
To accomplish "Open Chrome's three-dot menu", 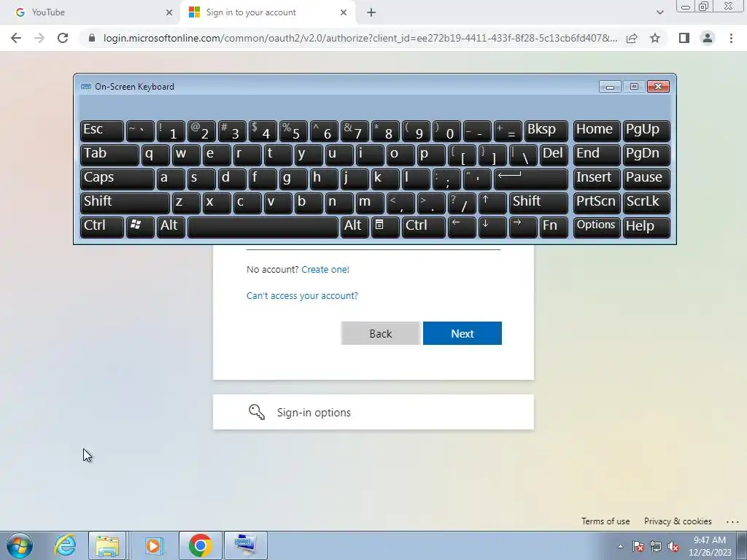I will pyautogui.click(x=731, y=38).
